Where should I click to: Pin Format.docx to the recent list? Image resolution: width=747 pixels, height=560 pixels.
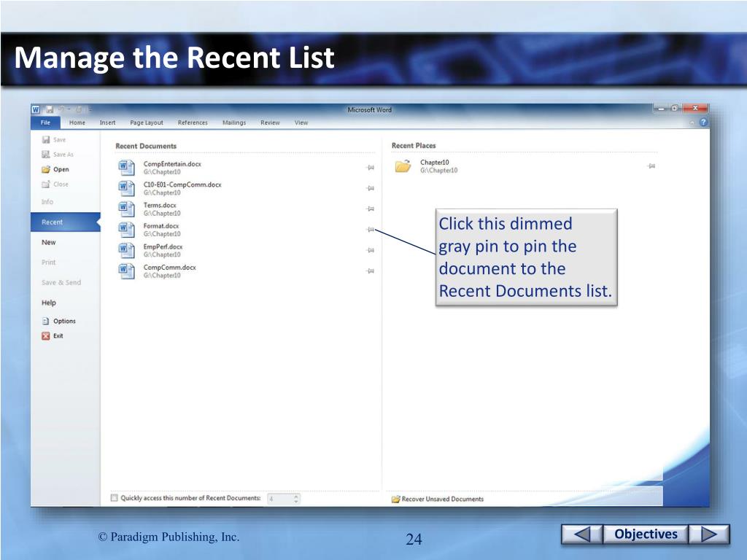[x=370, y=230]
